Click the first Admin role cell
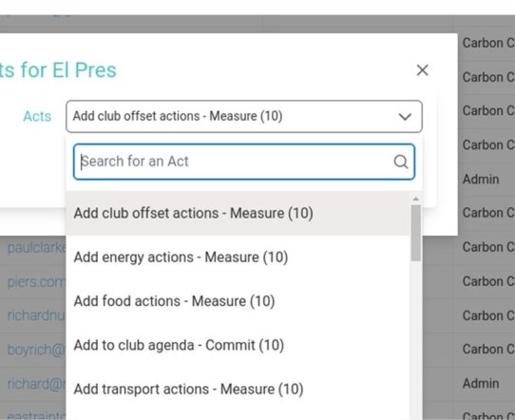The width and height of the screenshot is (515, 420). 481,180
